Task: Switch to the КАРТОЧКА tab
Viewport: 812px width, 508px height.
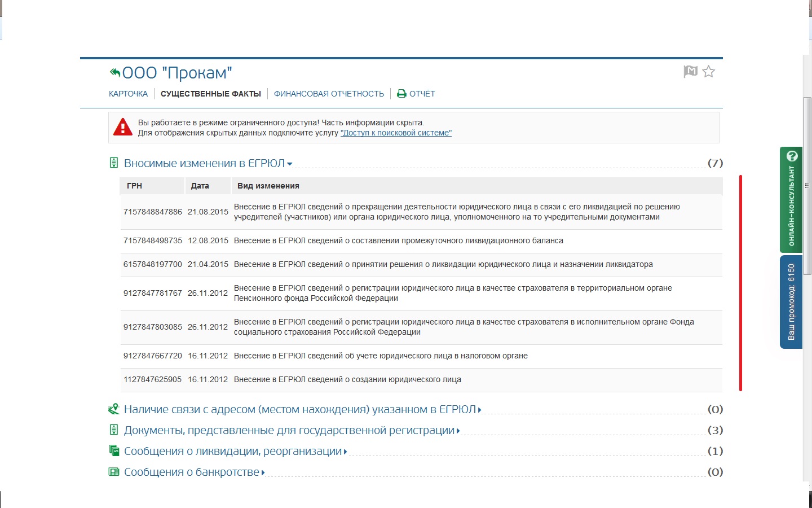Action: click(x=128, y=94)
